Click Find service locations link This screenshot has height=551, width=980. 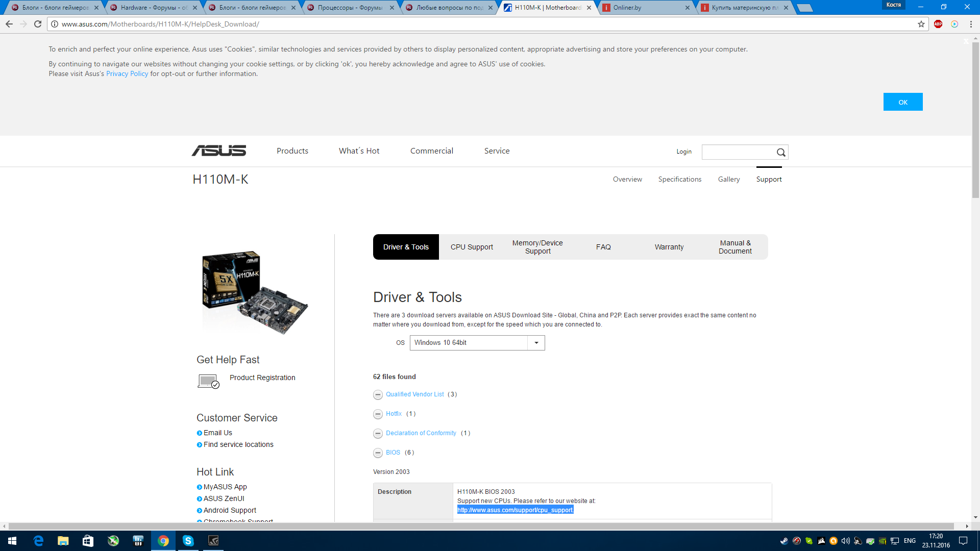click(238, 444)
